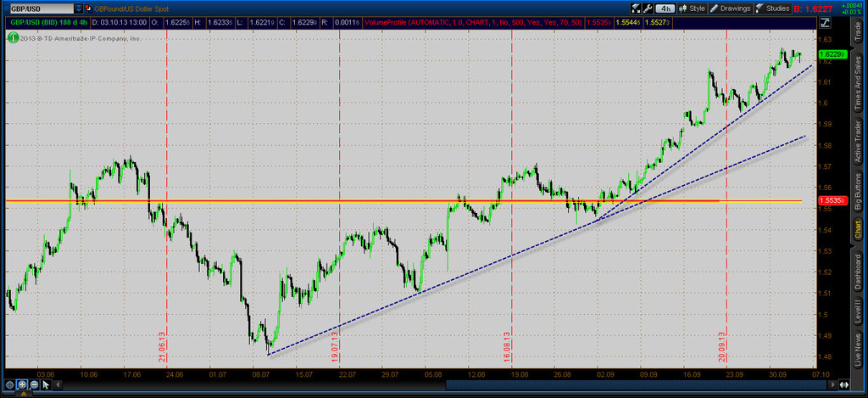Click the VolumeProfile study label
The height and width of the screenshot is (398, 868).
click(475, 23)
